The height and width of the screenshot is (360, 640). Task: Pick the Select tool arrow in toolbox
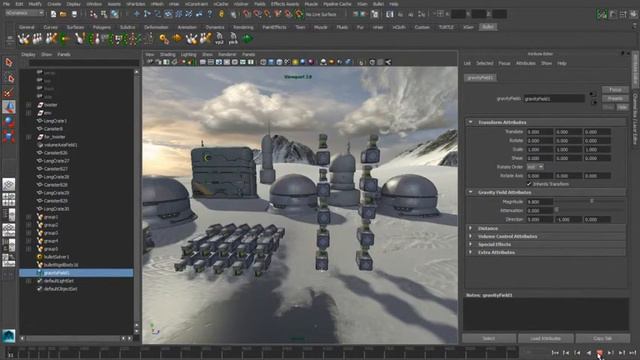point(9,62)
